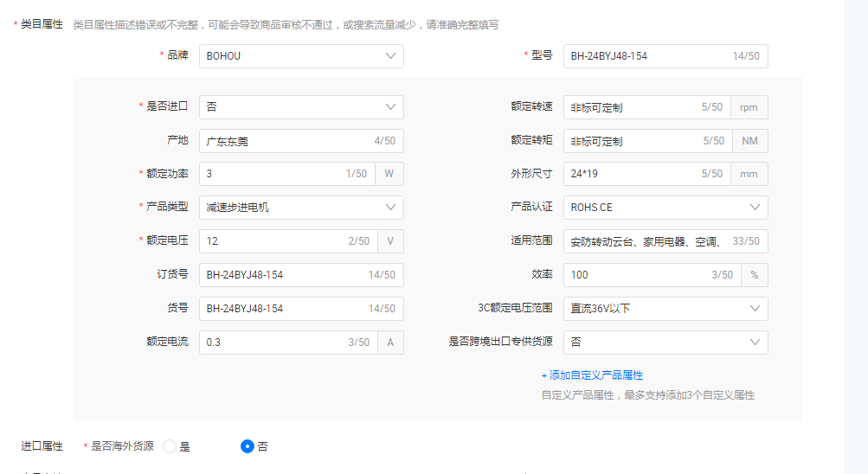Click the 额定转速 input field

[x=632, y=107]
